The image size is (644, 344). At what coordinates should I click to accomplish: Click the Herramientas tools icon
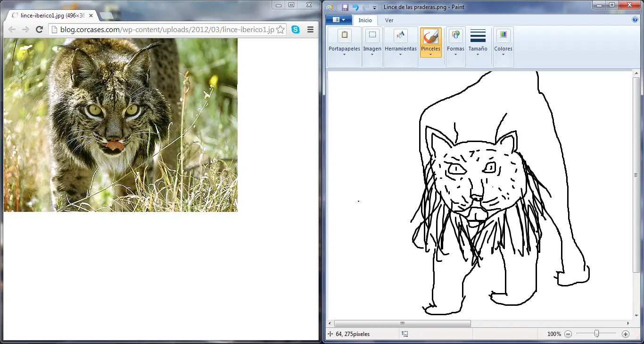(x=400, y=34)
